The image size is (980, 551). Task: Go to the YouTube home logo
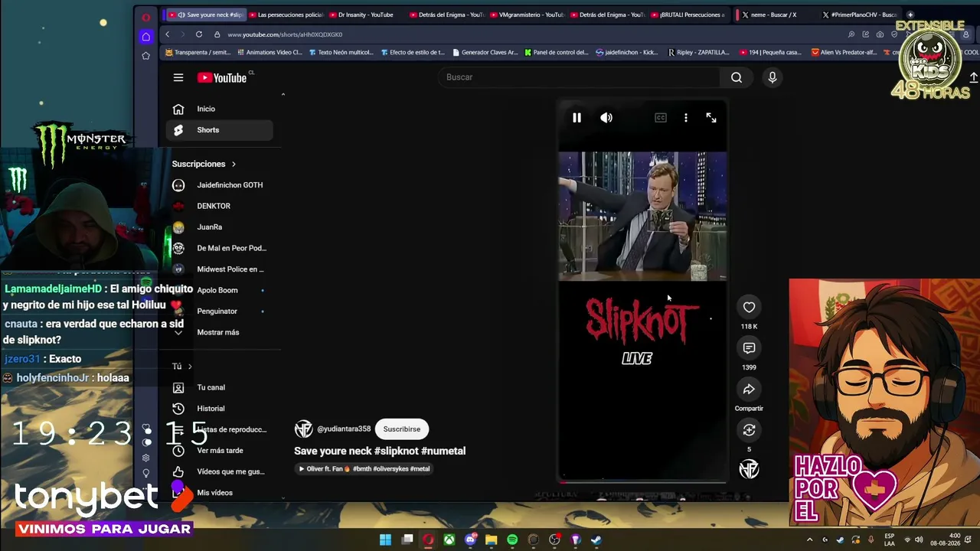[222, 77]
